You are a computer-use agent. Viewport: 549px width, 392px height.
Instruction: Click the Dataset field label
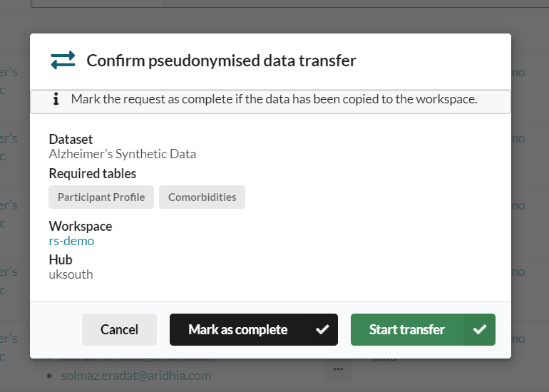pyautogui.click(x=71, y=140)
